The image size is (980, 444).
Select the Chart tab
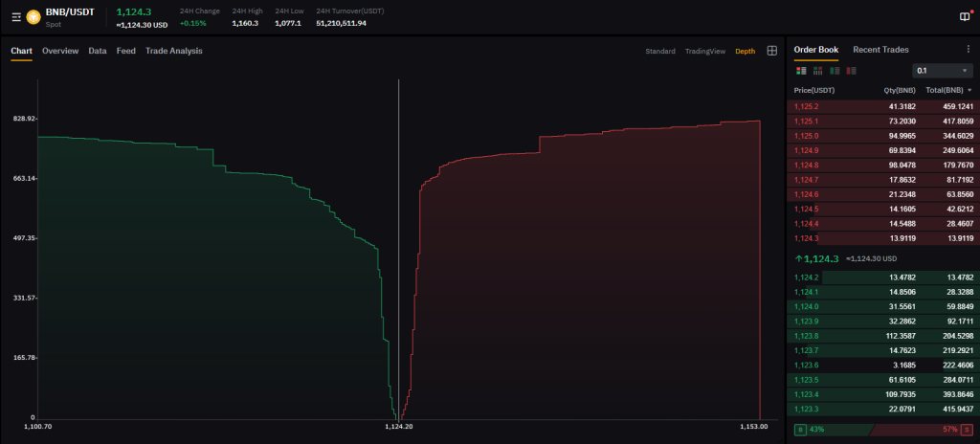[x=21, y=51]
